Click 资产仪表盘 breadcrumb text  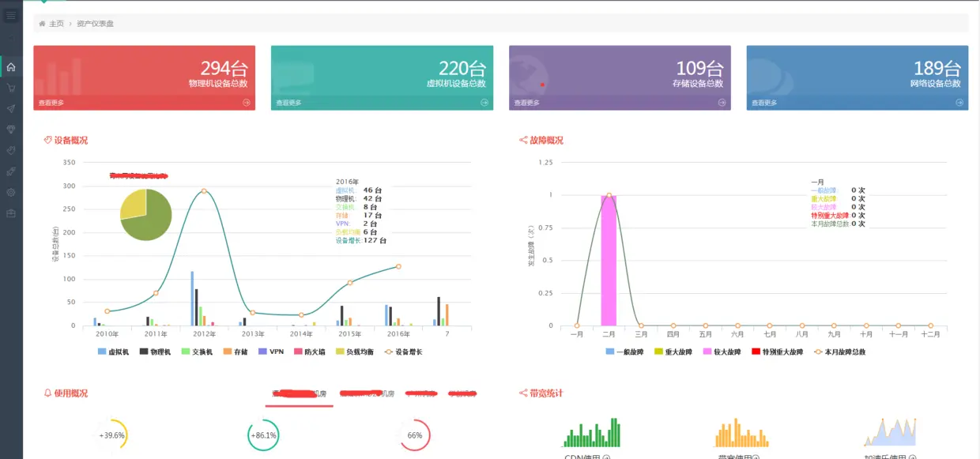[x=96, y=24]
